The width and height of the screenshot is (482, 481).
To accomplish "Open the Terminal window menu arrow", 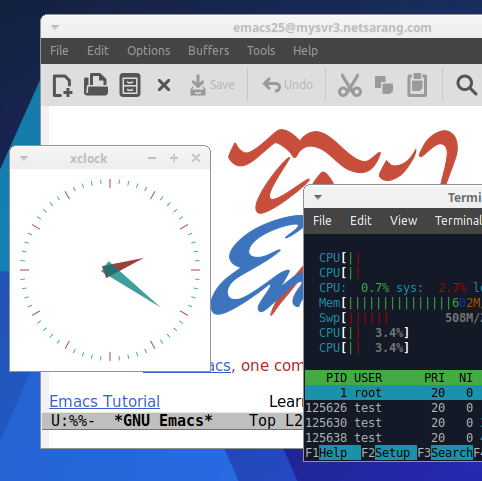I will (x=318, y=197).
